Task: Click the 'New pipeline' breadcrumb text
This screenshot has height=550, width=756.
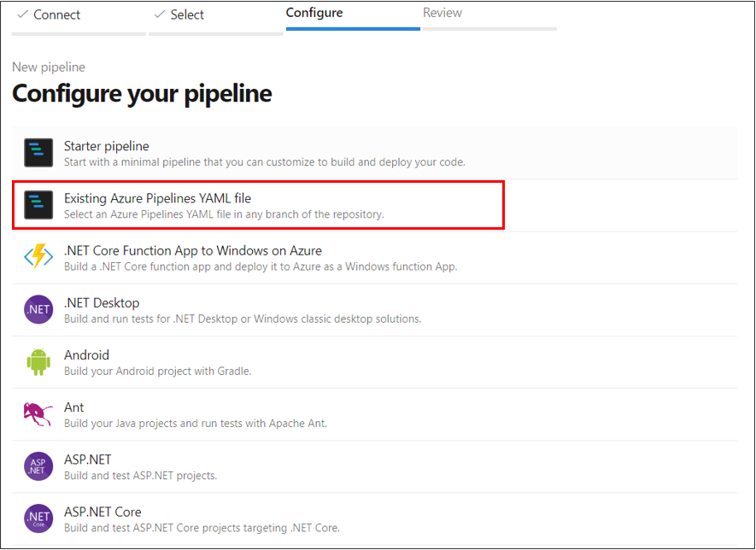Action: tap(49, 67)
